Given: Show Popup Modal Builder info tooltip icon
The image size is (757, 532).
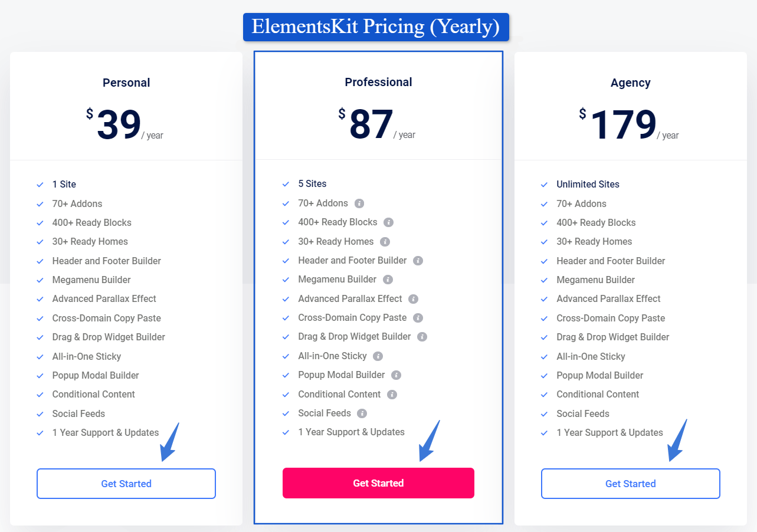Looking at the screenshot, I should pos(396,375).
